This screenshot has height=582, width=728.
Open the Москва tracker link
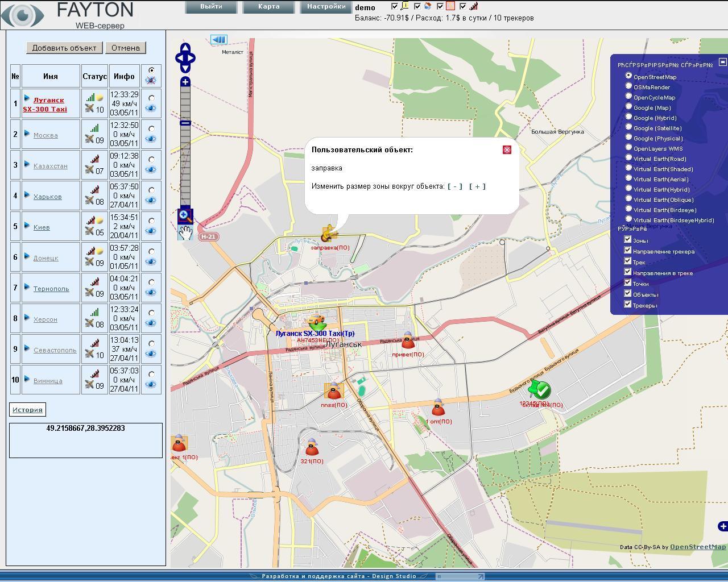(x=45, y=135)
